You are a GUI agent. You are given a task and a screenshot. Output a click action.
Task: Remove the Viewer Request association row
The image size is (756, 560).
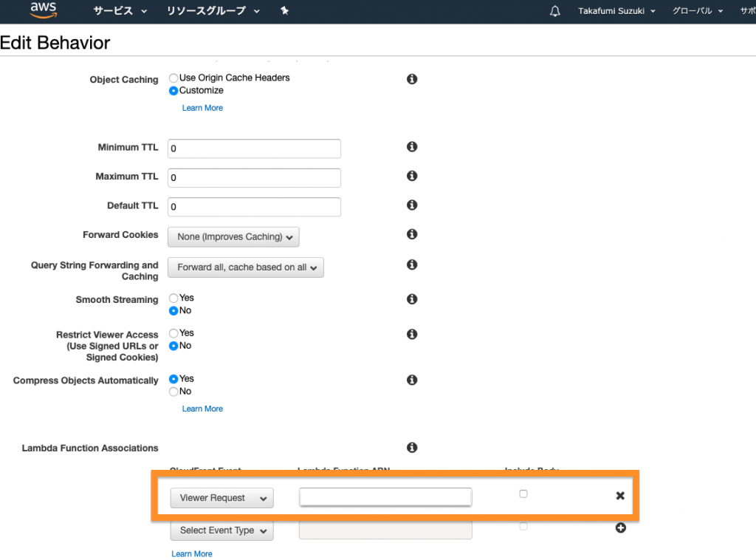coord(620,496)
